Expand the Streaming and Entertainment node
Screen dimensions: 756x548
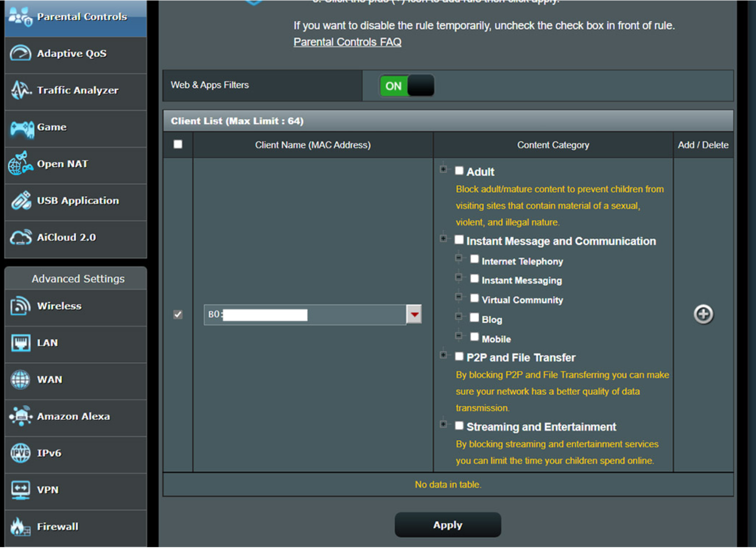point(443,424)
